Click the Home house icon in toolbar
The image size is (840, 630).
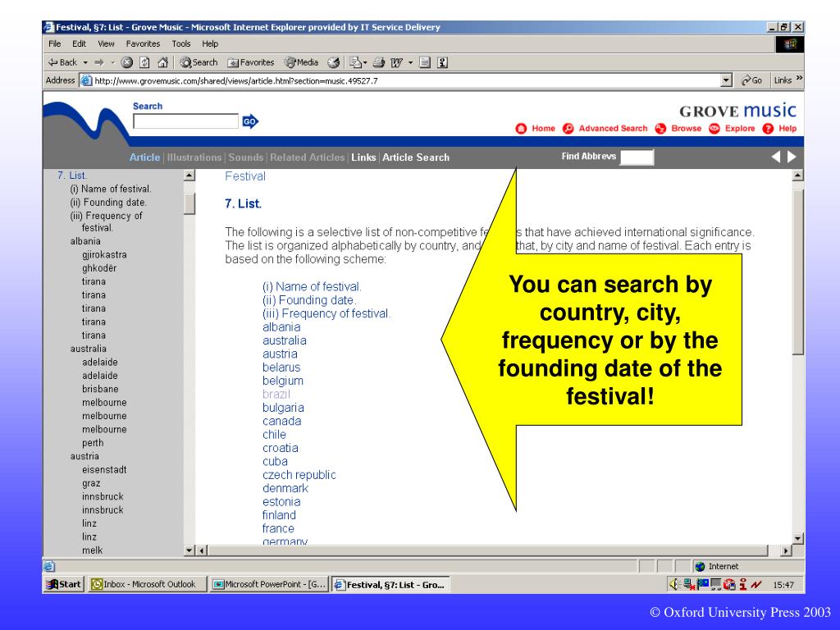tap(163, 62)
